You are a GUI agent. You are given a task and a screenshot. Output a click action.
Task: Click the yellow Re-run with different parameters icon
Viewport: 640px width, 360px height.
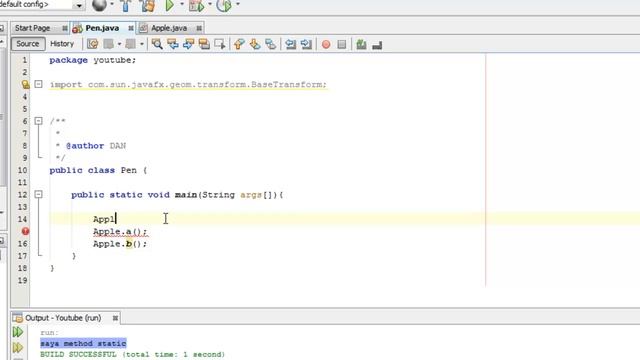18,347
